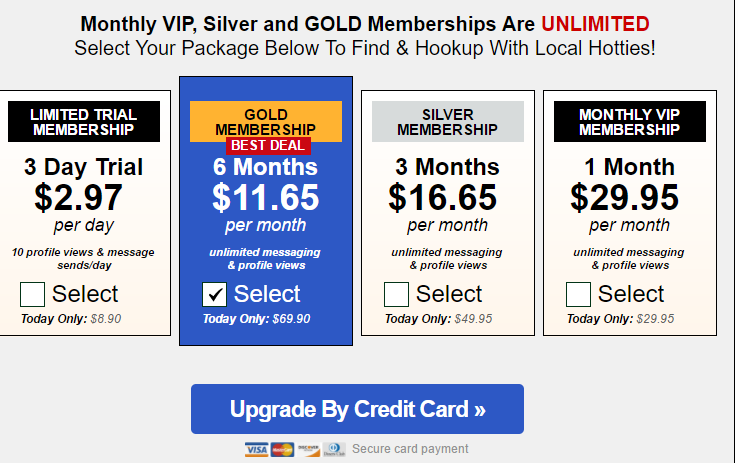Click the red UNLIMITED heading word

(595, 24)
